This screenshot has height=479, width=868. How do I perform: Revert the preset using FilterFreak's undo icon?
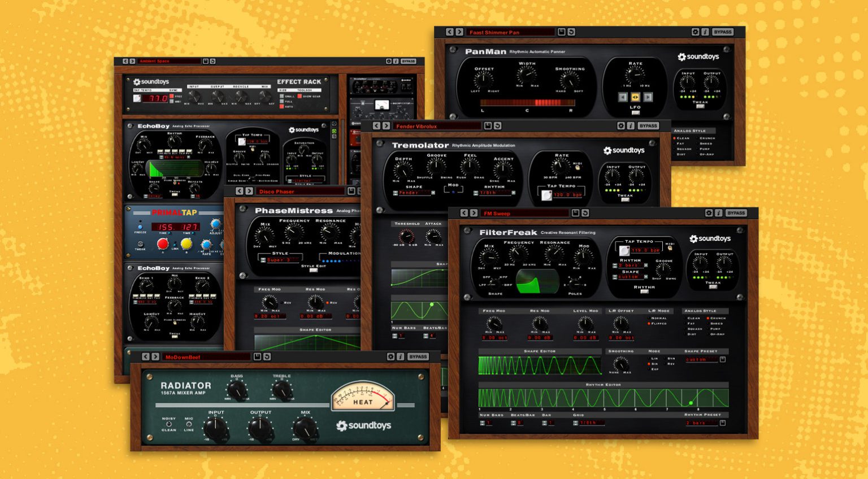point(585,213)
